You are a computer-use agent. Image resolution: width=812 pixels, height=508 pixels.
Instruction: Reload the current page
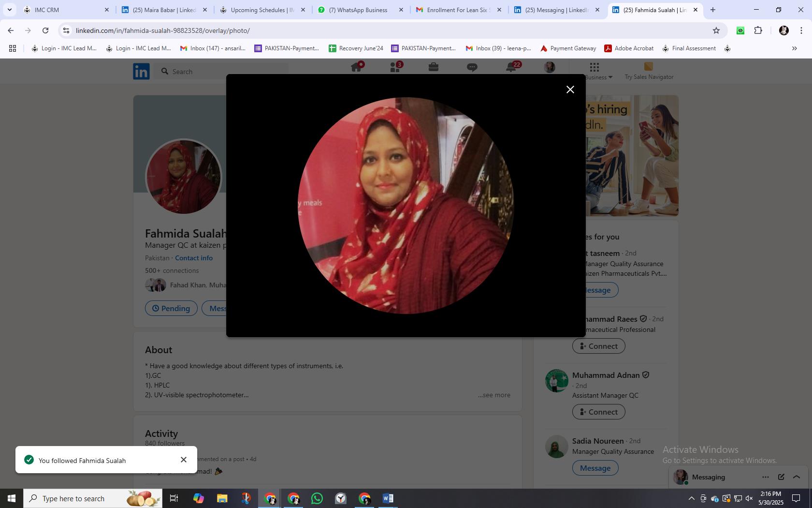click(x=45, y=30)
